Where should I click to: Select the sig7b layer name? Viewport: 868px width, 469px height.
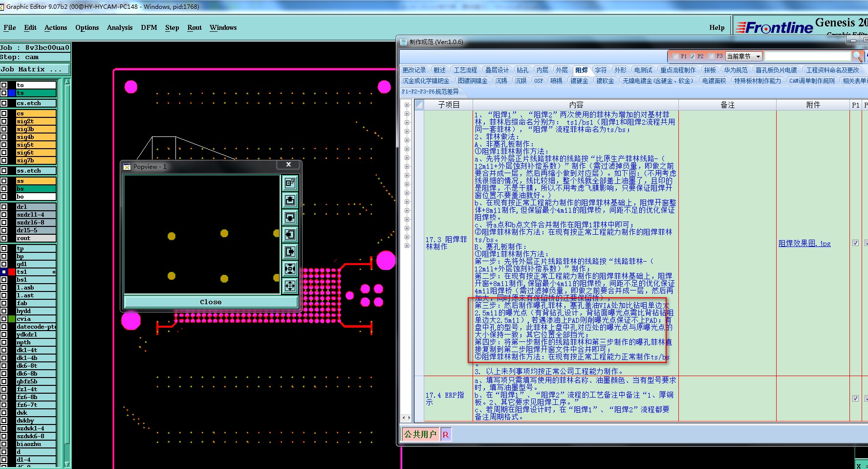[36, 160]
